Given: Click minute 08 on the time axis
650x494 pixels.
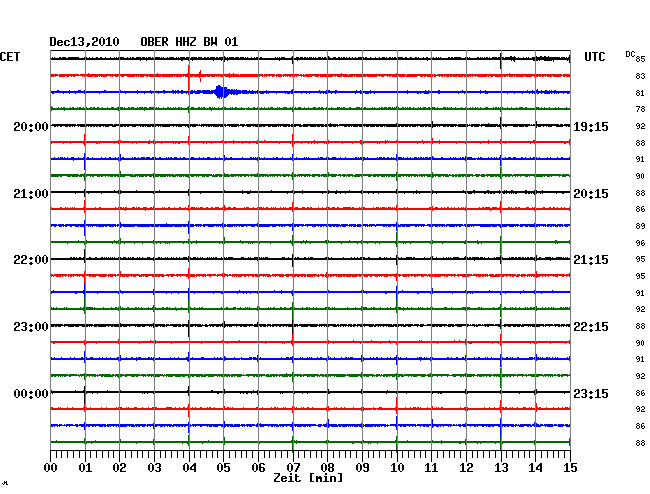Looking at the screenshot, I should (x=327, y=467).
